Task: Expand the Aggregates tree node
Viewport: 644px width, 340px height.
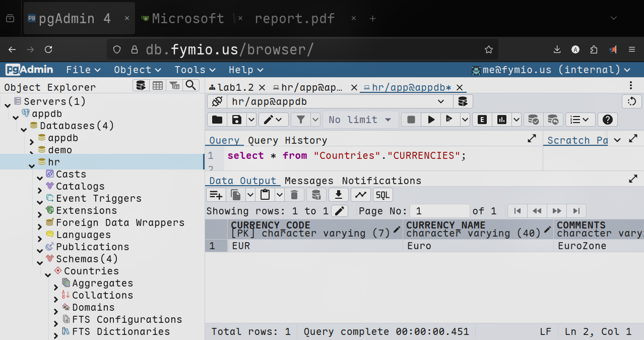Action: click(x=56, y=284)
